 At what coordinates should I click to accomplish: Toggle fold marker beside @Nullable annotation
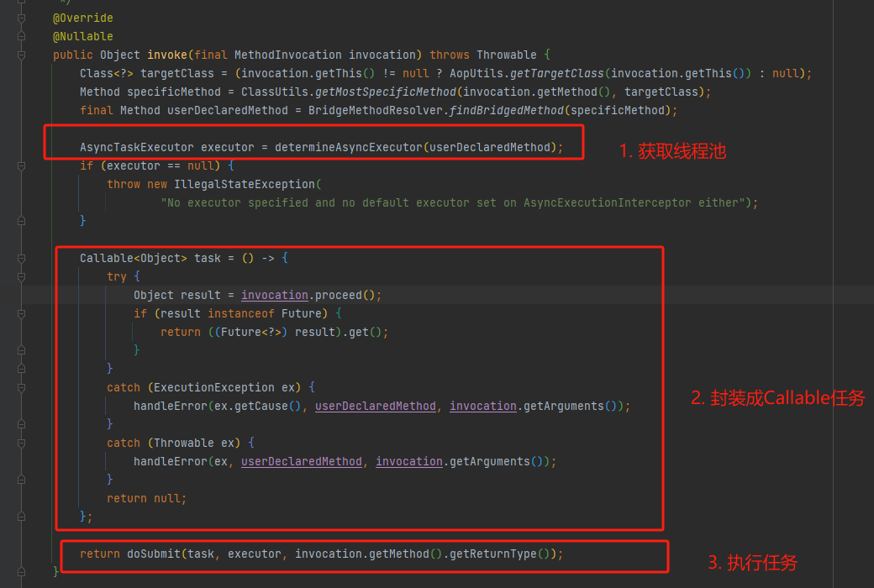tap(21, 37)
